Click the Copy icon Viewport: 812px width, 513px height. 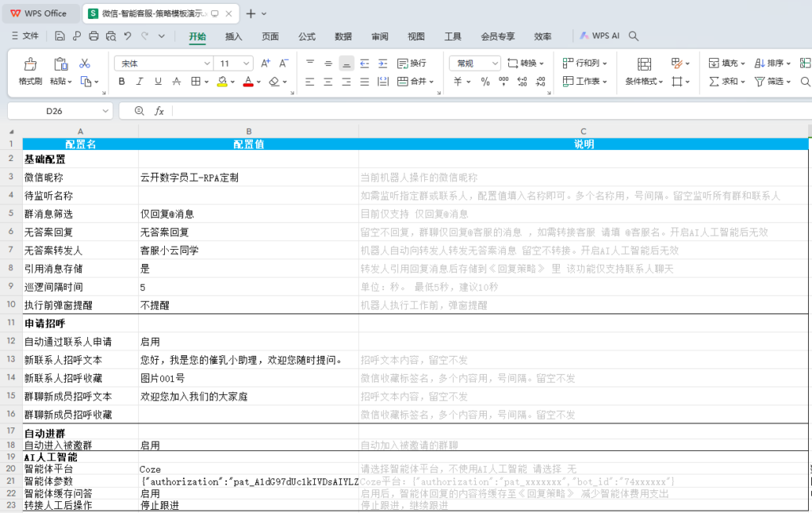(86, 82)
